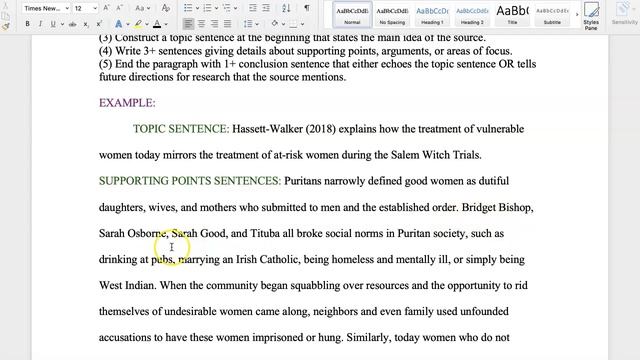Click the purple EXAMPLE: heading
Screen dimensions: 640x360
click(x=127, y=103)
